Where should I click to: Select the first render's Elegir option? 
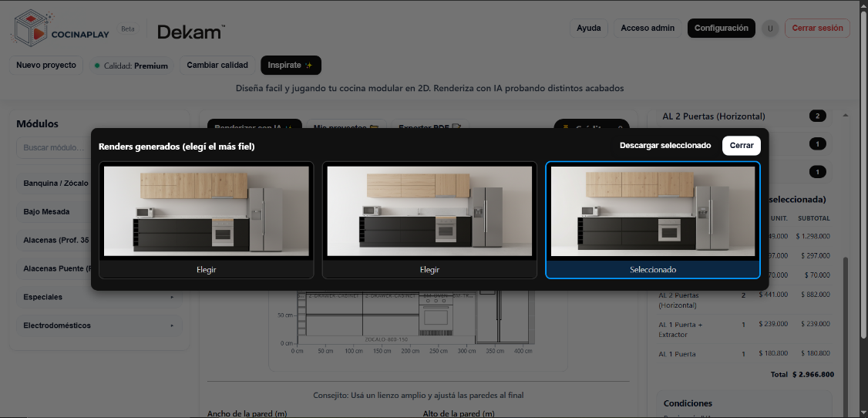click(207, 270)
